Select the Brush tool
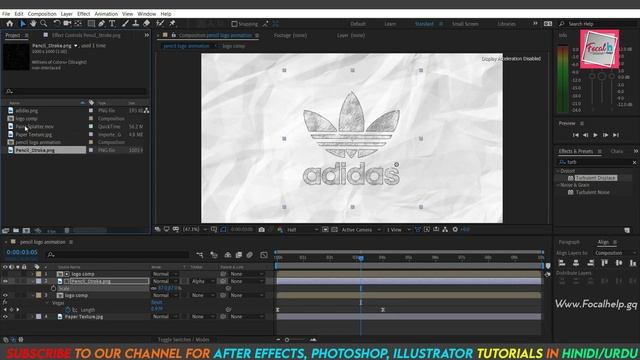The height and width of the screenshot is (360, 640). [125, 24]
